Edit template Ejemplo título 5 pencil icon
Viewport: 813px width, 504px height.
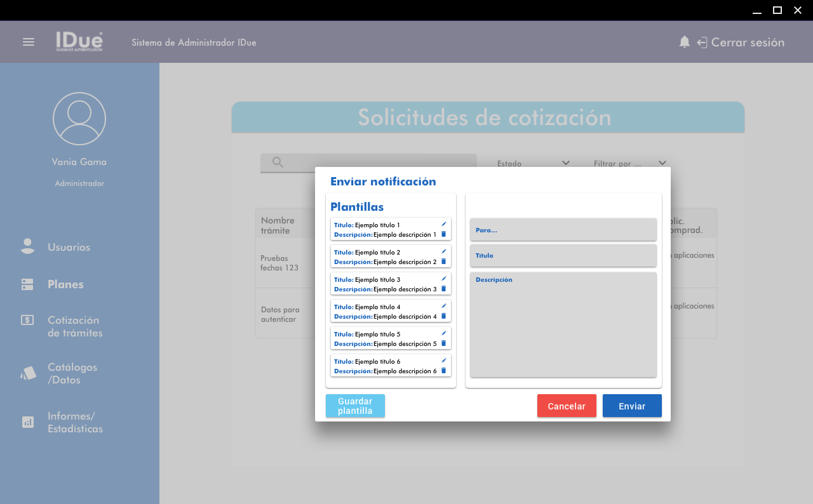click(444, 333)
